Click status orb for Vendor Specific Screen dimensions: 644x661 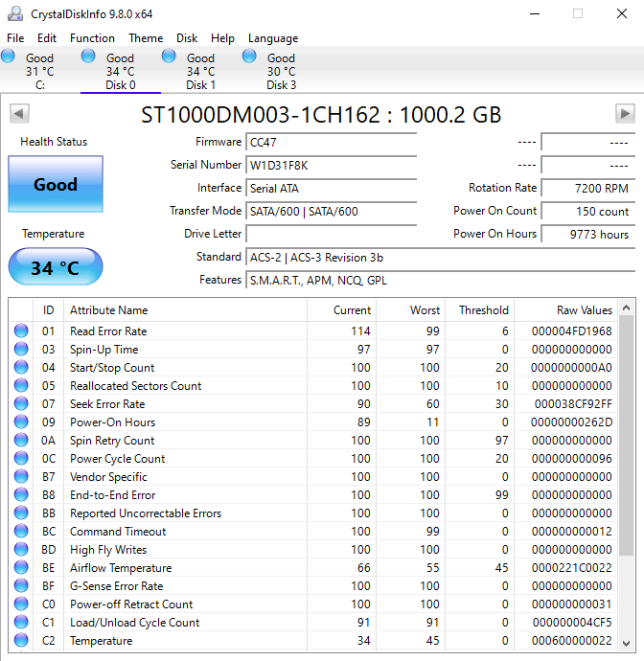point(21,476)
